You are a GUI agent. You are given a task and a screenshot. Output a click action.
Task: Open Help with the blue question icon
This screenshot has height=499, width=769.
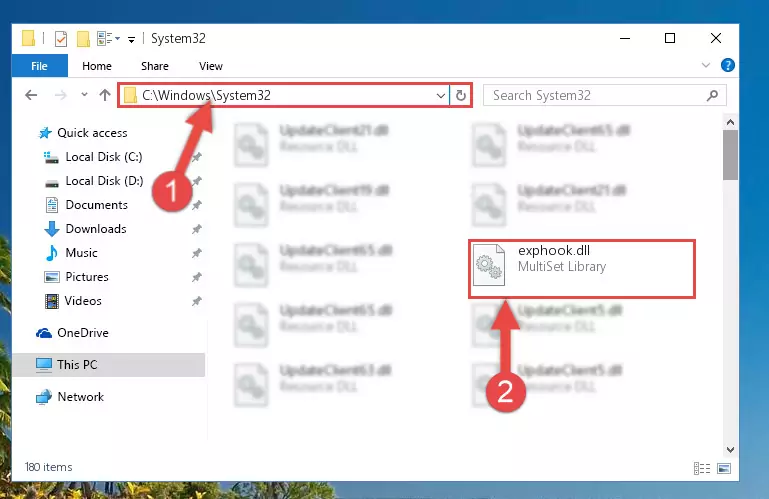click(727, 65)
